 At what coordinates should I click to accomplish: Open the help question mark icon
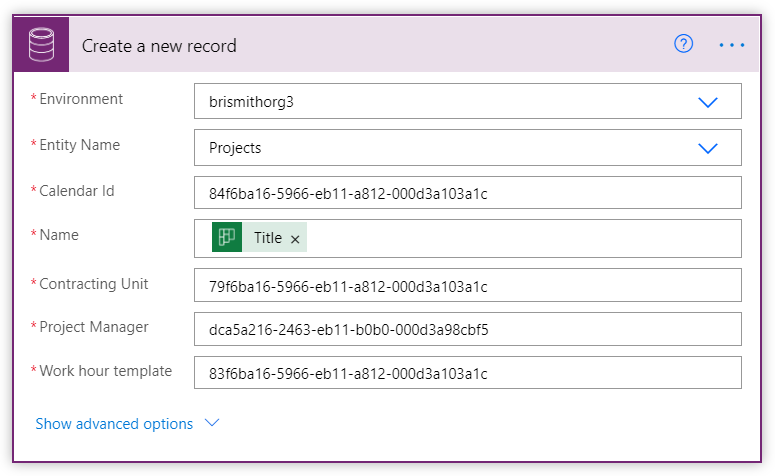[x=684, y=45]
